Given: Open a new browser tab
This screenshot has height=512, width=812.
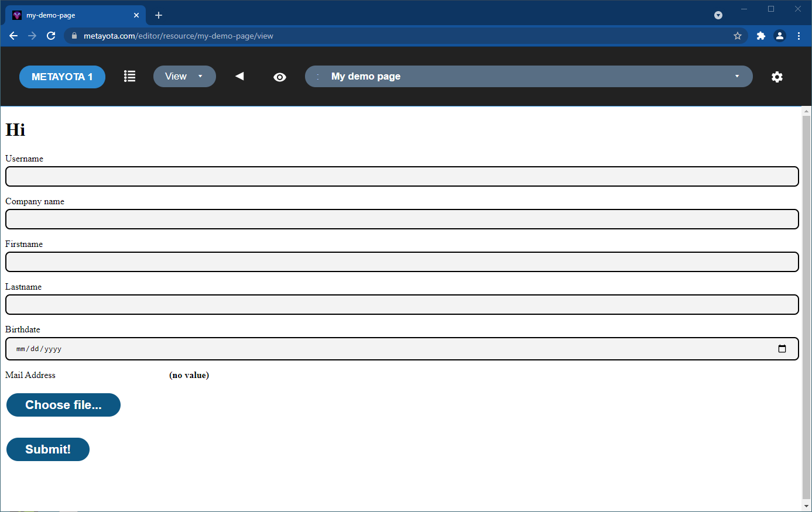Looking at the screenshot, I should coord(159,15).
